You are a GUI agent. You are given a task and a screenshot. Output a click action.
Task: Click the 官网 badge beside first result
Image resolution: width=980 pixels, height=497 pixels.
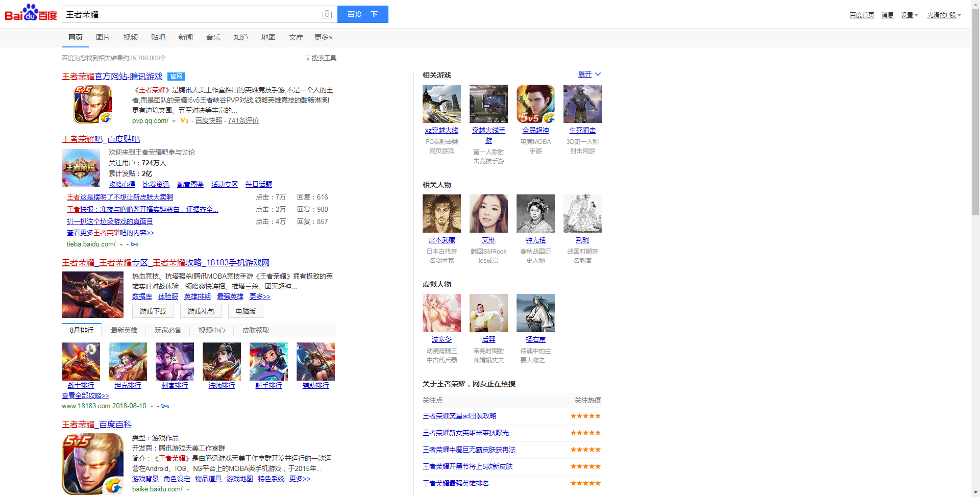tap(176, 77)
